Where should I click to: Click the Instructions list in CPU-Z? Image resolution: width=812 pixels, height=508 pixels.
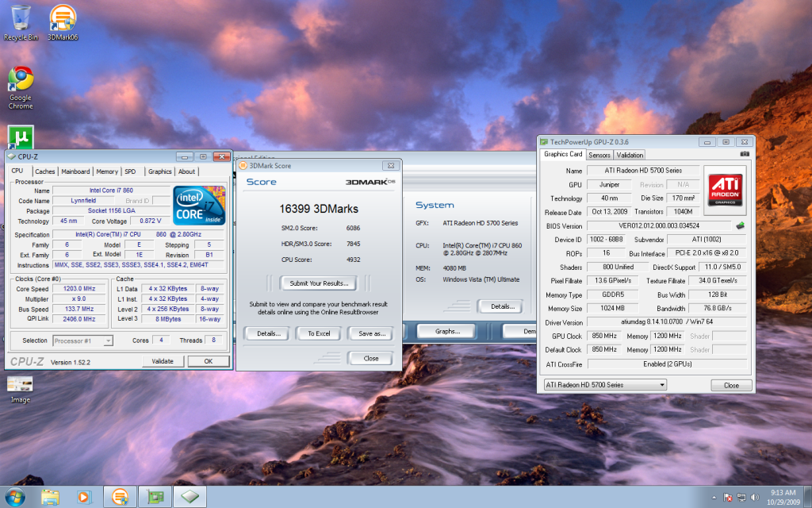(x=138, y=265)
